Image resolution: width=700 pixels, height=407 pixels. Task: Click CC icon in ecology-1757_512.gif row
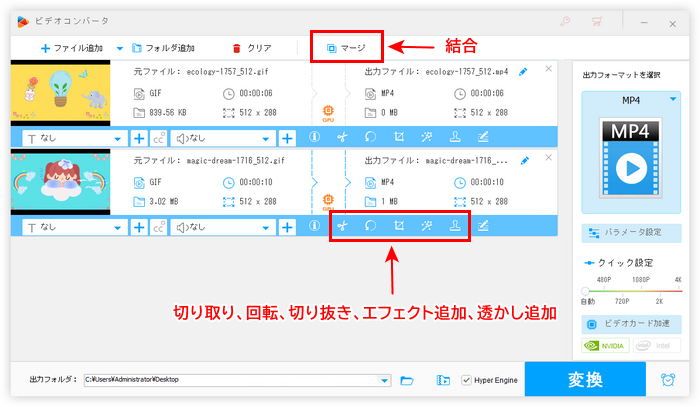tap(159, 138)
